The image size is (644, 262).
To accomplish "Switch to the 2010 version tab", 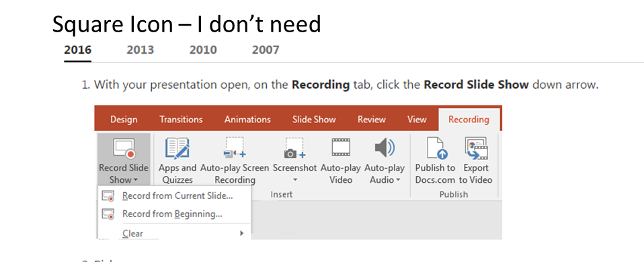I will pyautogui.click(x=203, y=50).
